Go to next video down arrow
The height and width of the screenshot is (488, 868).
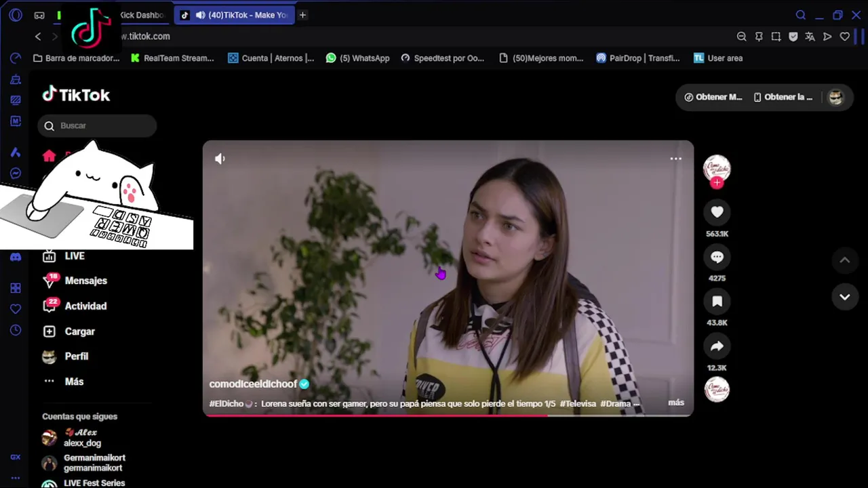pos(845,297)
